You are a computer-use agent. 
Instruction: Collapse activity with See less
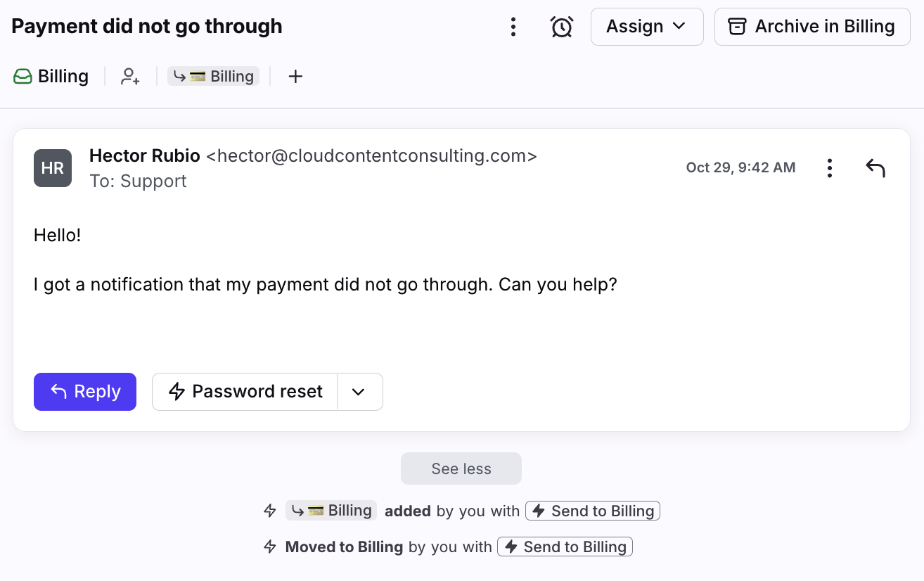pos(461,468)
